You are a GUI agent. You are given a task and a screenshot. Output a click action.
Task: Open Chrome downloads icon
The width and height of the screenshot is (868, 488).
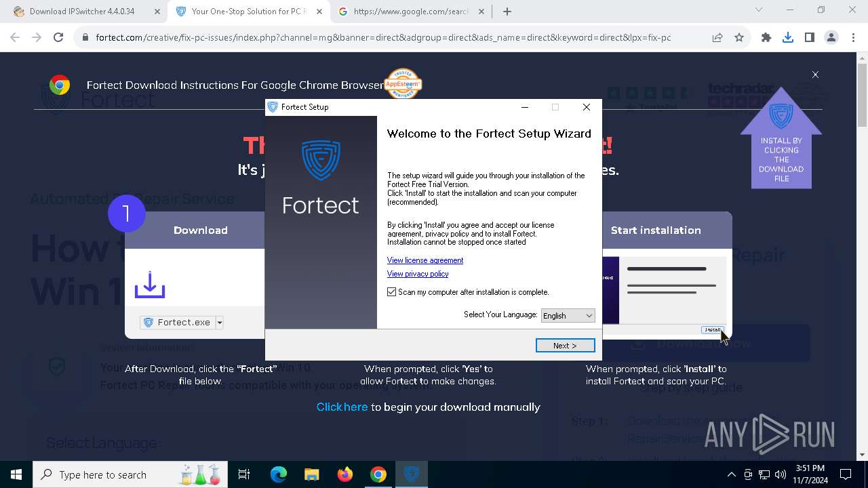click(788, 38)
